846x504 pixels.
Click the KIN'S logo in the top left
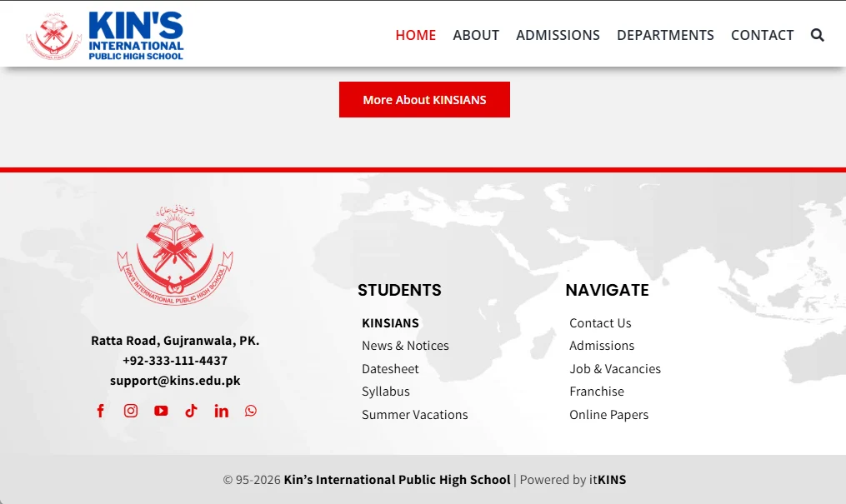click(104, 33)
